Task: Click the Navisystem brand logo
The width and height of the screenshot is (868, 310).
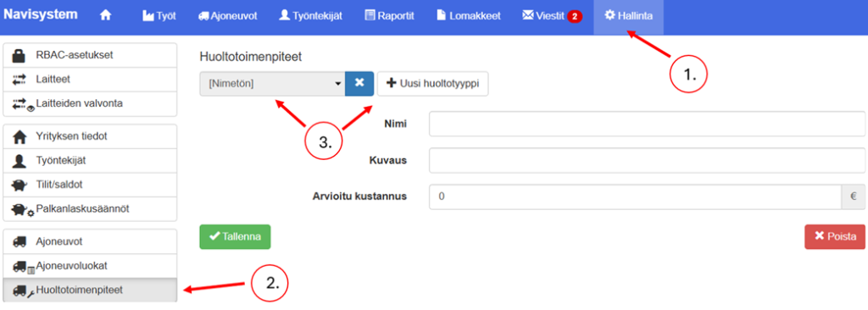Action: click(41, 14)
